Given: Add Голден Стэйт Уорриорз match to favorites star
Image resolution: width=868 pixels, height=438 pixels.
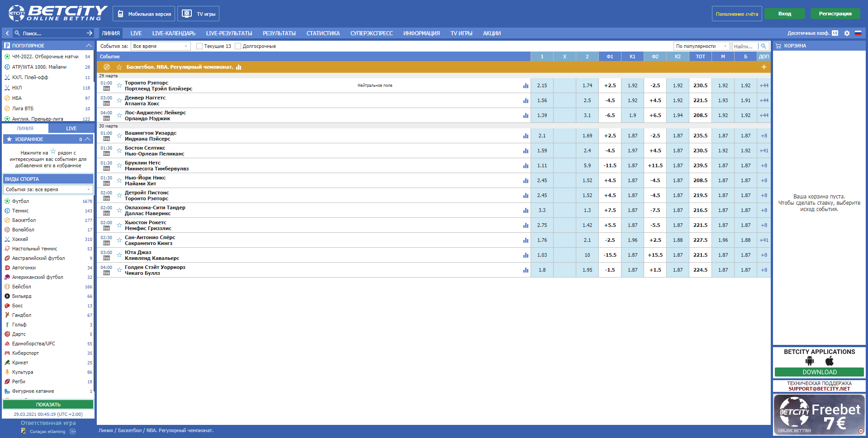Looking at the screenshot, I should [119, 270].
